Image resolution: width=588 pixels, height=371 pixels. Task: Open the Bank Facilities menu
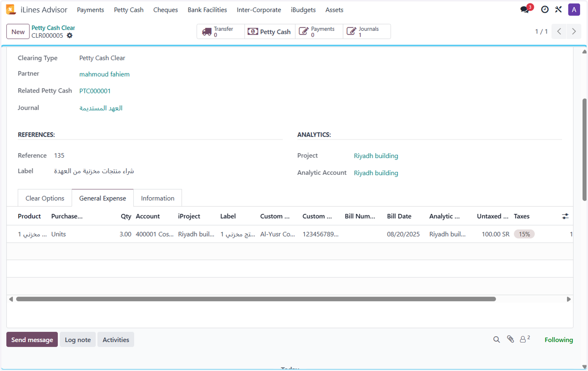207,10
